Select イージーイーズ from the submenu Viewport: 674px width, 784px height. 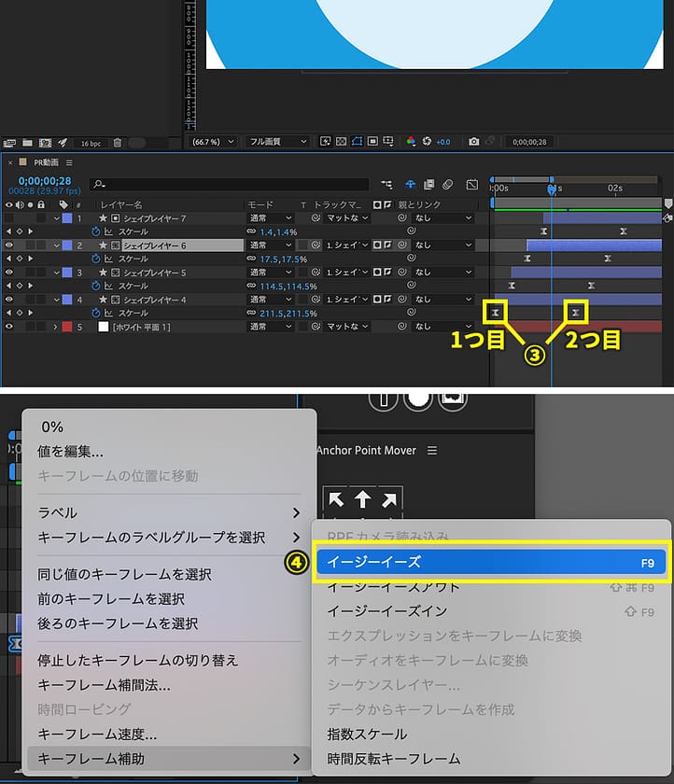[491, 562]
